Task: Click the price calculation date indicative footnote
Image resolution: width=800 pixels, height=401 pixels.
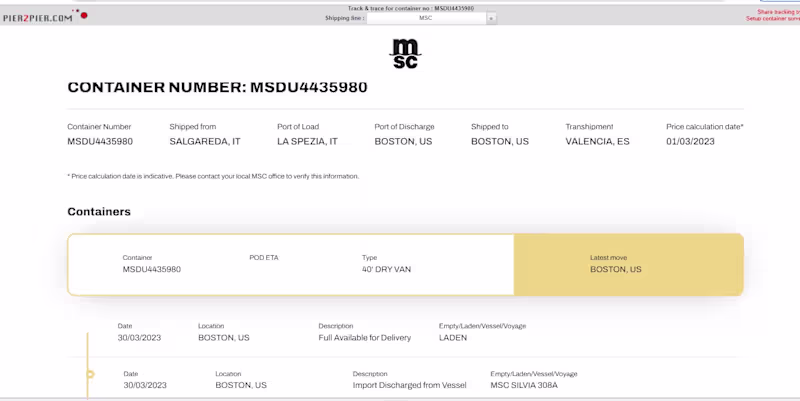Action: (213, 177)
